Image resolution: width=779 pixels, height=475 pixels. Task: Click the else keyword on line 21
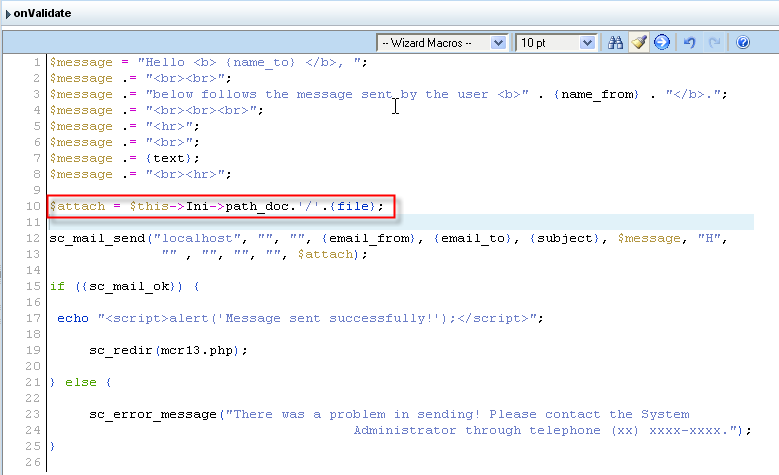click(x=81, y=382)
